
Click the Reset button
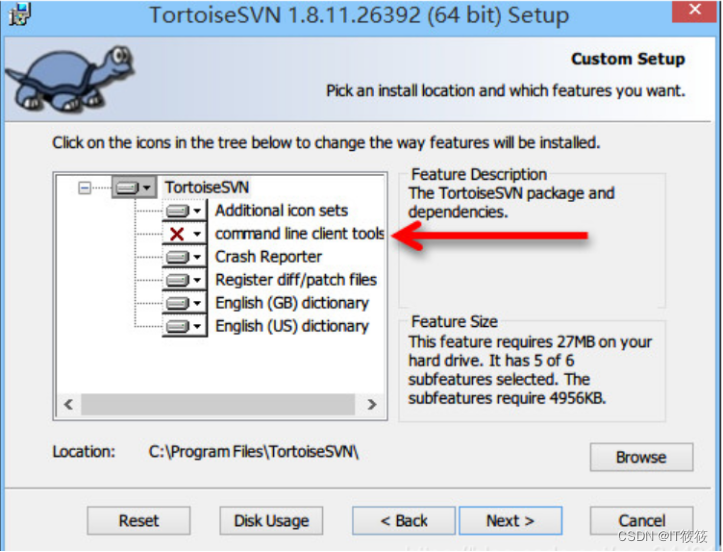[138, 521]
